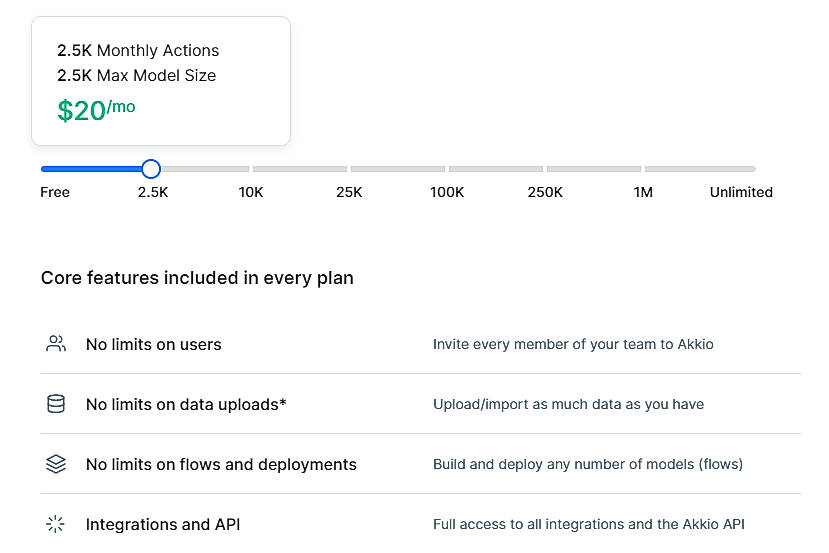The width and height of the screenshot is (829, 553).
Task: Select the 100K tier label
Action: [x=447, y=192]
